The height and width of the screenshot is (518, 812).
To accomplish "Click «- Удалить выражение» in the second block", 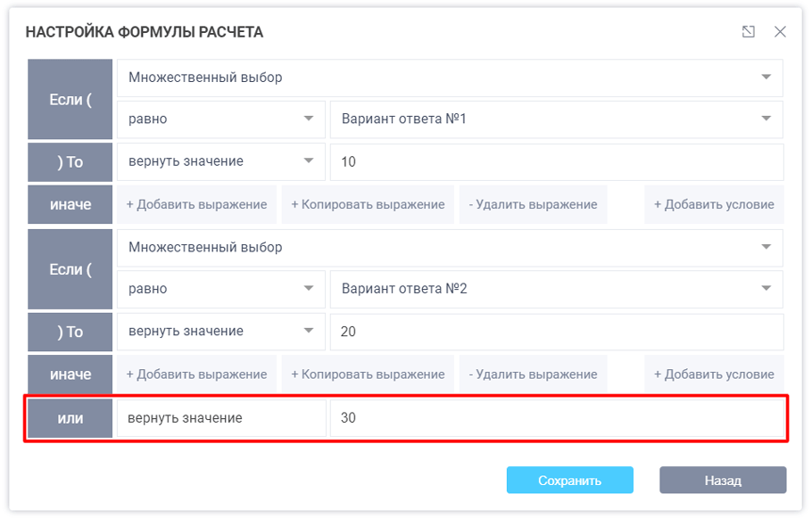I will (x=534, y=374).
